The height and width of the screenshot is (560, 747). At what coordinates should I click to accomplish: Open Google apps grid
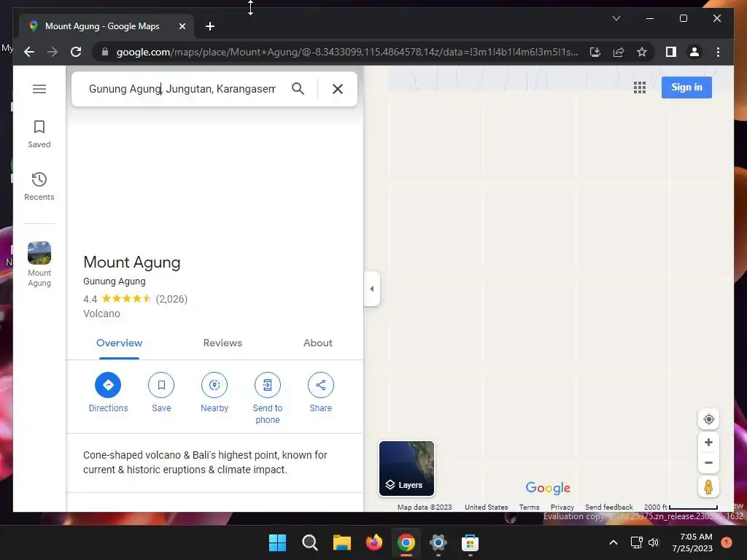[639, 87]
